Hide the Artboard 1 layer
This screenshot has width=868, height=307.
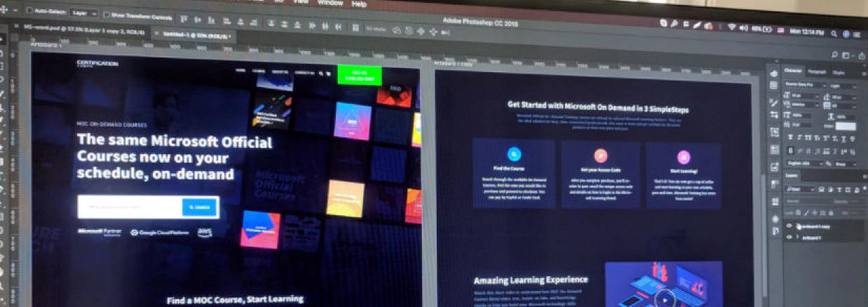(x=789, y=236)
